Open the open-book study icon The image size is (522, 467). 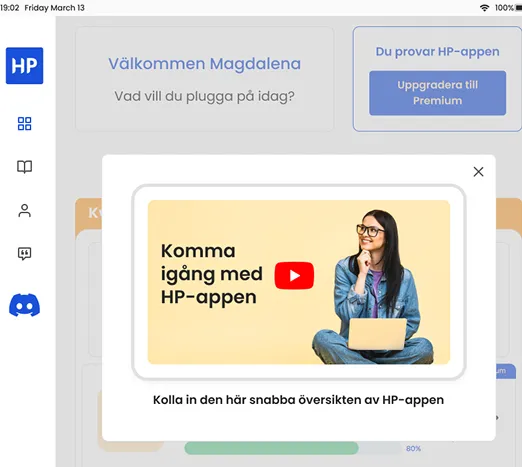pos(24,167)
